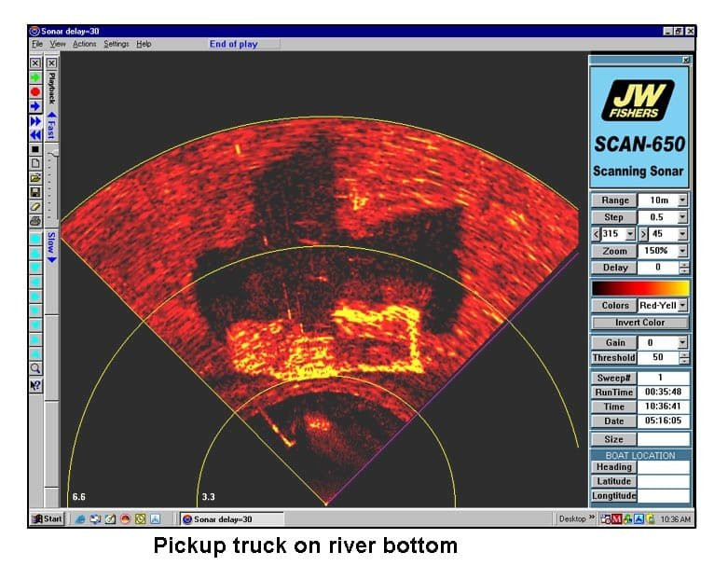
Task: Click the Date value 05:16:05
Action: pos(663,421)
